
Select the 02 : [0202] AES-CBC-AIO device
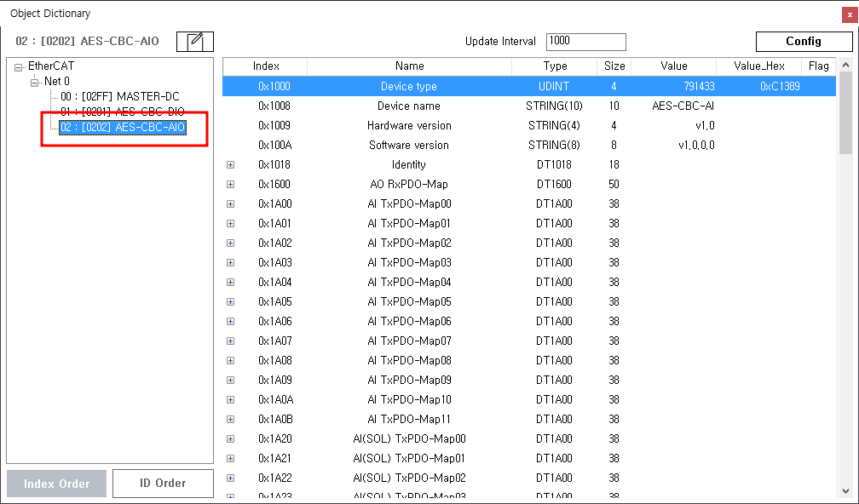point(122,127)
